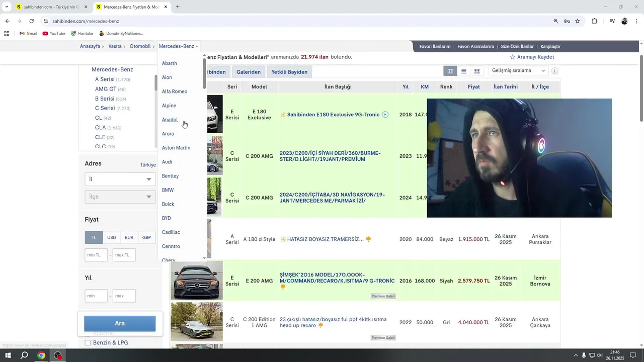Open Donate ByNoGame bookmark
The width and height of the screenshot is (644, 362).
[x=121, y=34]
